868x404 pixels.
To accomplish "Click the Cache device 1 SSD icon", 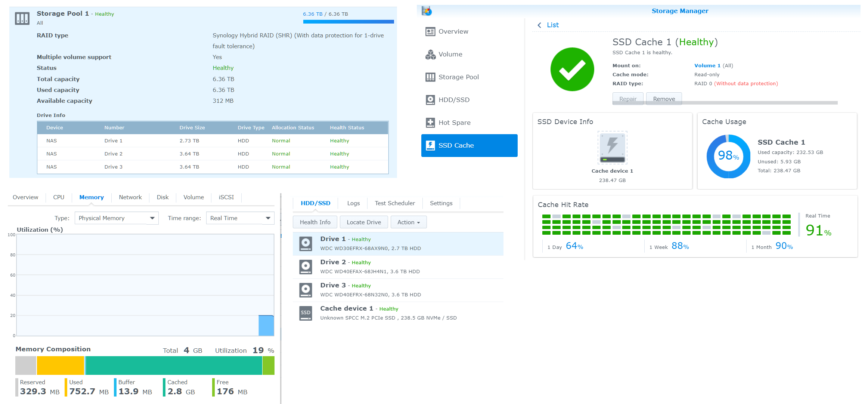I will click(x=306, y=313).
